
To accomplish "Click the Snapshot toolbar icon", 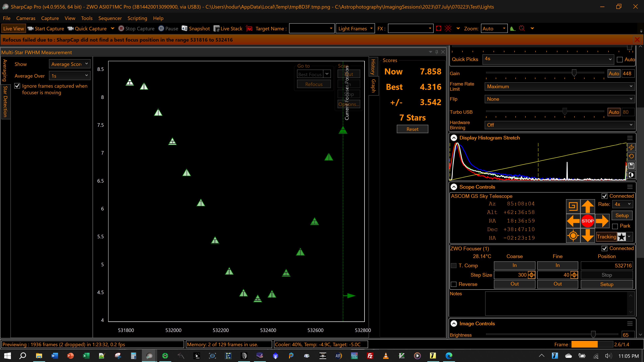I will [x=184, y=29].
